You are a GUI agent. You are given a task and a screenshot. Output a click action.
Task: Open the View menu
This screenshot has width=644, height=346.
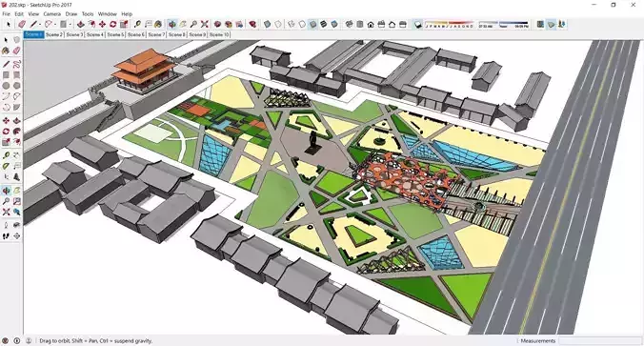[x=33, y=14]
